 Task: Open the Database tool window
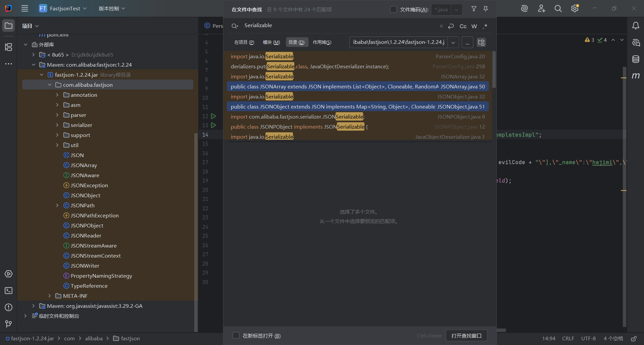[636, 59]
